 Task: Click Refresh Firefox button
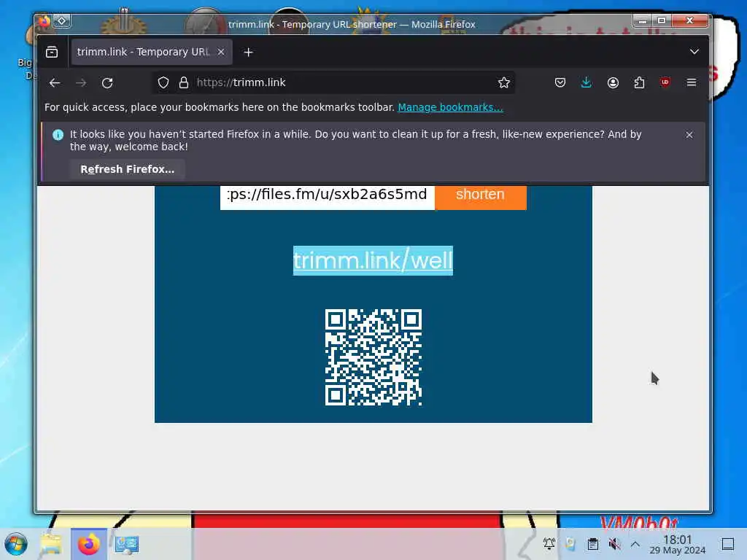pyautogui.click(x=127, y=169)
